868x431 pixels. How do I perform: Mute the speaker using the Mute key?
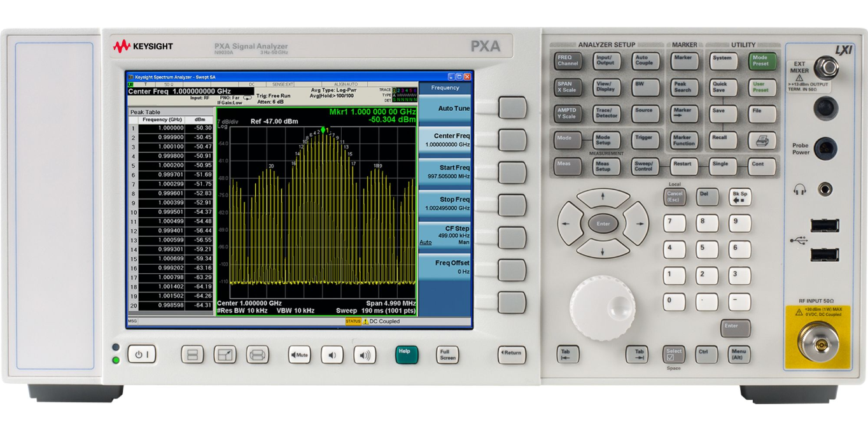299,355
